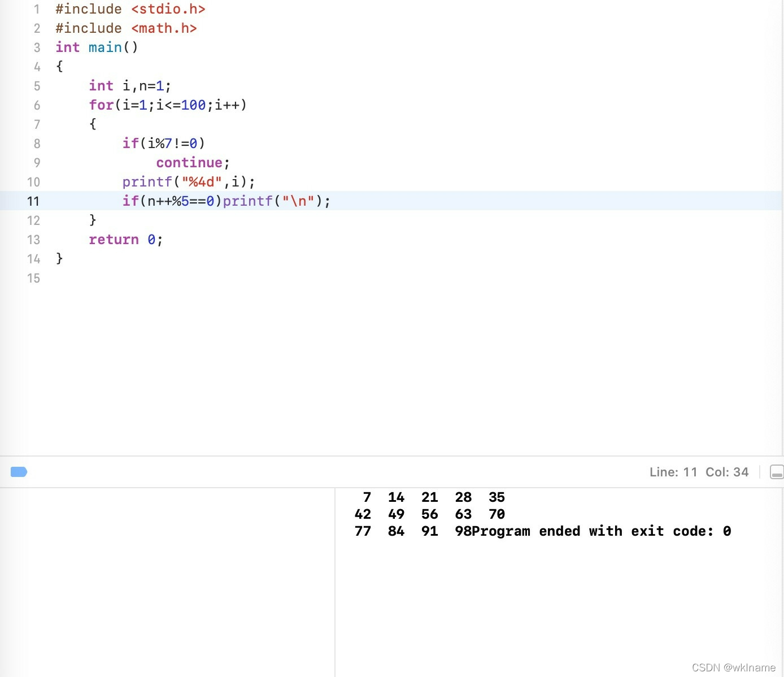The width and height of the screenshot is (784, 677).
Task: Click line number 8 in the gutter
Action: pyautogui.click(x=37, y=144)
